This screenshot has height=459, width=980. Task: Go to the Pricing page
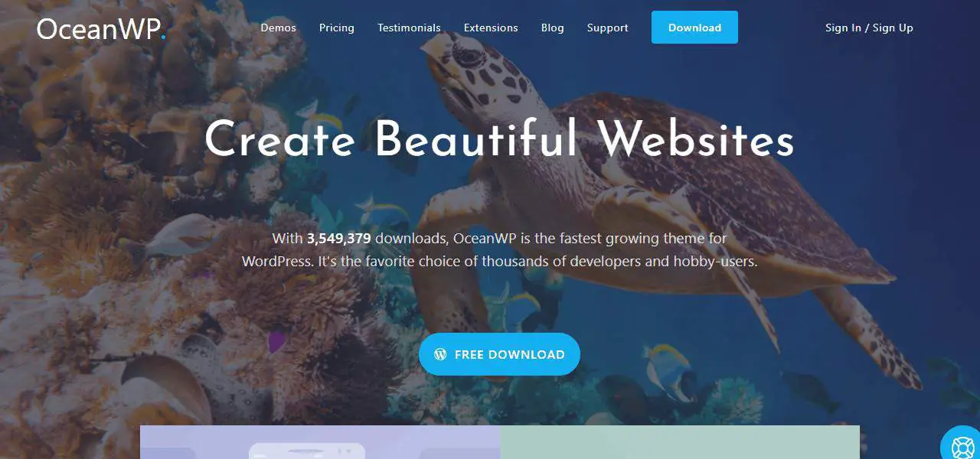pos(337,28)
